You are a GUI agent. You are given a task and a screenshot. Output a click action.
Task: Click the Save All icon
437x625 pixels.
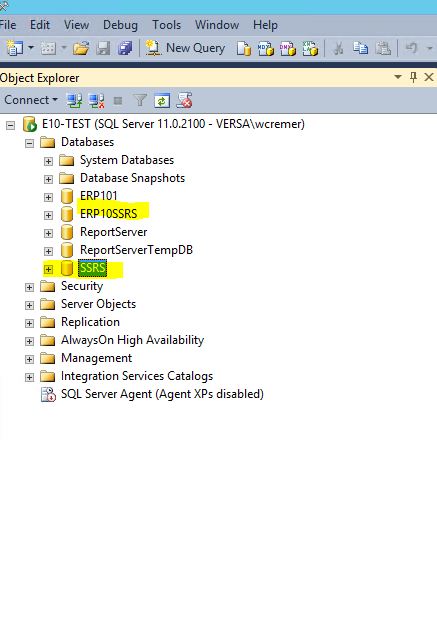tap(125, 48)
